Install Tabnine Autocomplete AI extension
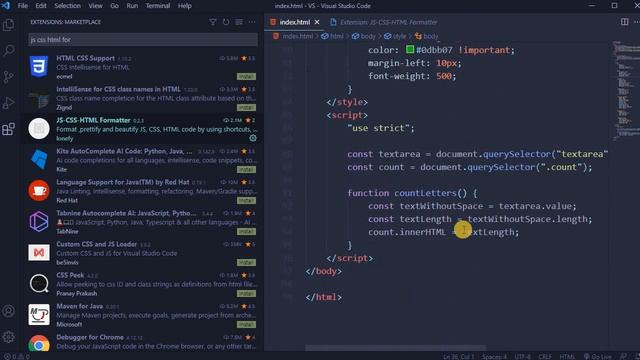The image size is (640, 360). 247,232
